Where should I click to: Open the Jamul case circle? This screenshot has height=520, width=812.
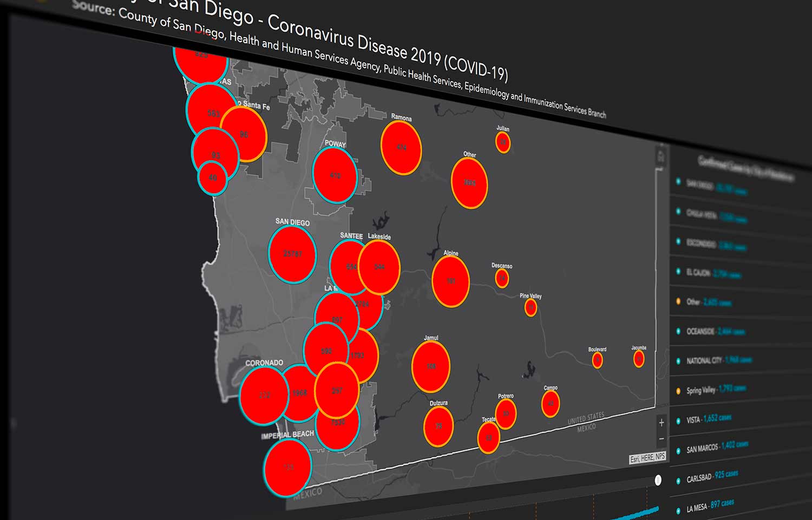pyautogui.click(x=431, y=366)
